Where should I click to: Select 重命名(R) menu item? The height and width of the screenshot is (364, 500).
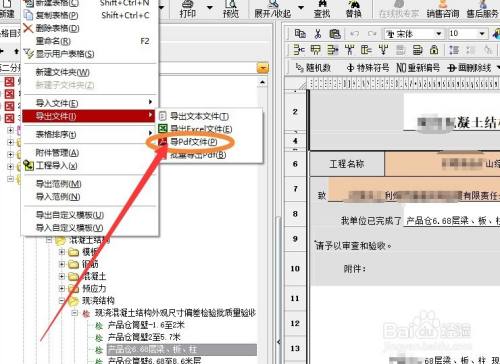pos(89,41)
